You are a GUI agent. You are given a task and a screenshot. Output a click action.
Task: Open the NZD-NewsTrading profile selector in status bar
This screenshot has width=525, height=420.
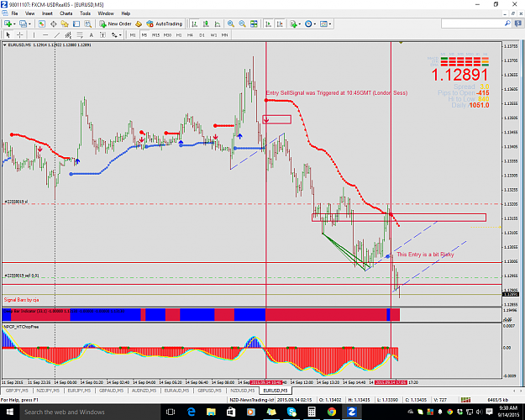coord(251,400)
